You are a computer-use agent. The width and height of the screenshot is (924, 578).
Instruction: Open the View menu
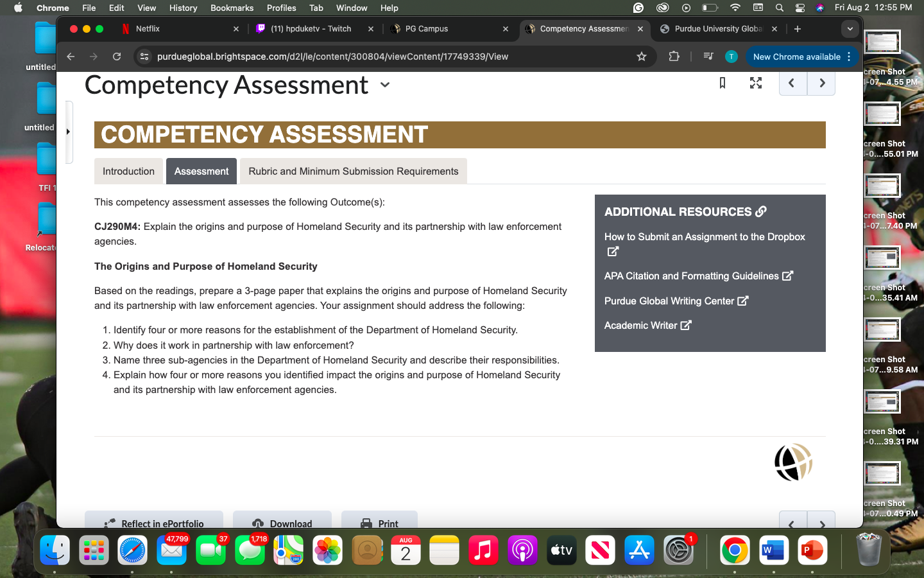point(146,8)
